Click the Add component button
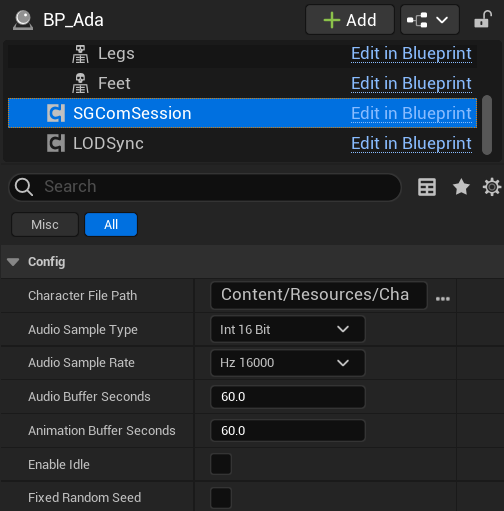This screenshot has width=504, height=511. tap(350, 20)
